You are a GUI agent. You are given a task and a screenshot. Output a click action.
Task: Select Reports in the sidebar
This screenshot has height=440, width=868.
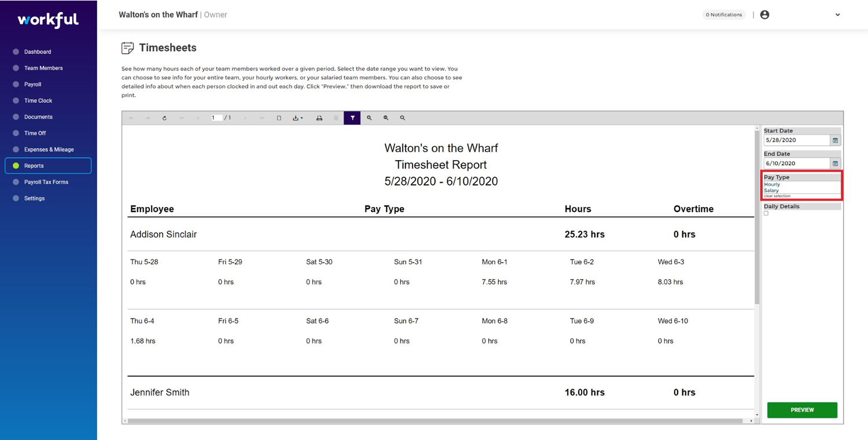[48, 165]
